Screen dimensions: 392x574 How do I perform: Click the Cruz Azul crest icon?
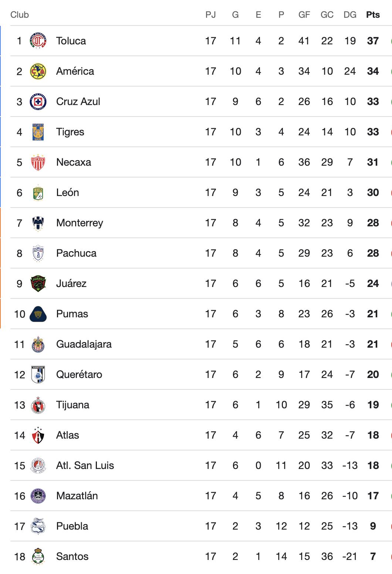tap(38, 102)
